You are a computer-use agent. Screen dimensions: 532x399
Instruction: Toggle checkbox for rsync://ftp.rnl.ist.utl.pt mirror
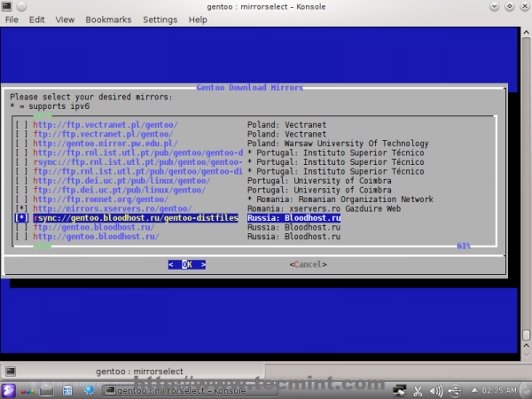click(x=21, y=162)
